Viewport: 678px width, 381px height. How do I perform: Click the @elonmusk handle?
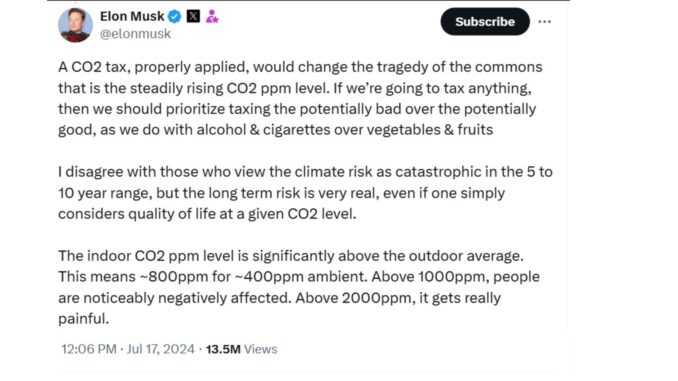(x=135, y=34)
